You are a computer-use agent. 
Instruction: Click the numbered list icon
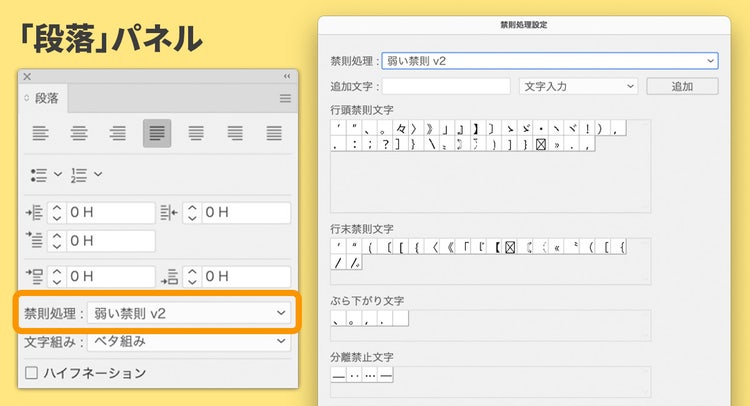click(79, 175)
